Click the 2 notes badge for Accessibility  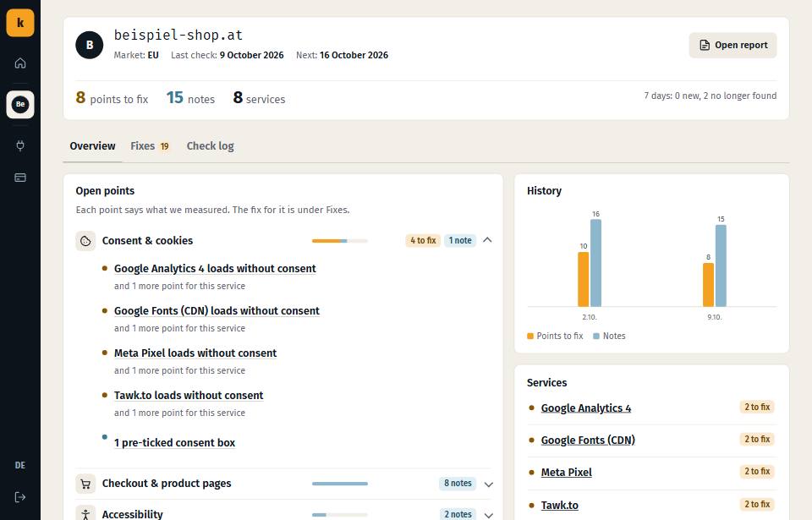458,514
